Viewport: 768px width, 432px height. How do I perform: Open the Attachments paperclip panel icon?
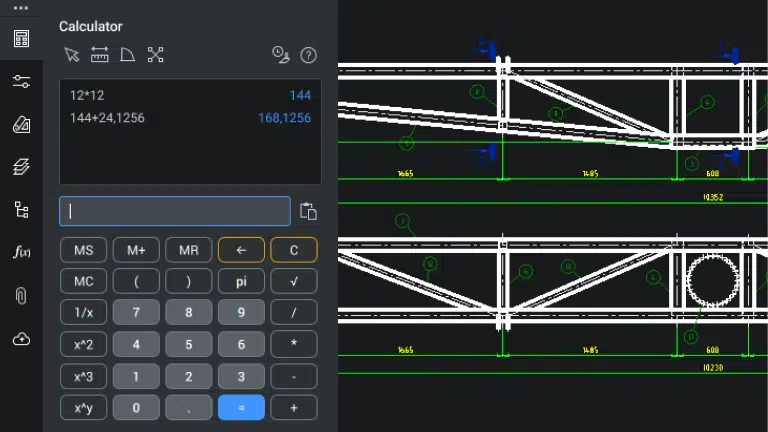[x=21, y=296]
